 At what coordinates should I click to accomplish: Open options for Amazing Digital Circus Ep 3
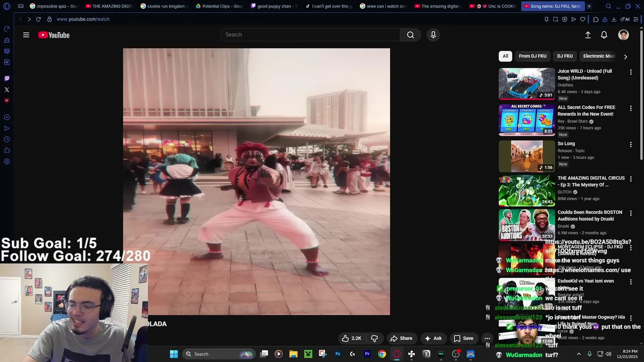(x=630, y=179)
